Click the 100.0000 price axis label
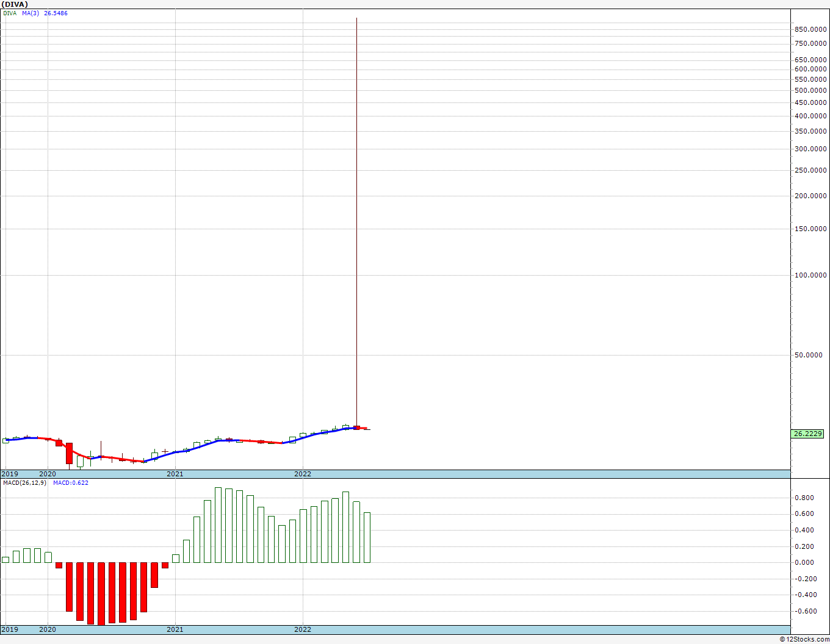The height and width of the screenshot is (644, 830). (811, 275)
